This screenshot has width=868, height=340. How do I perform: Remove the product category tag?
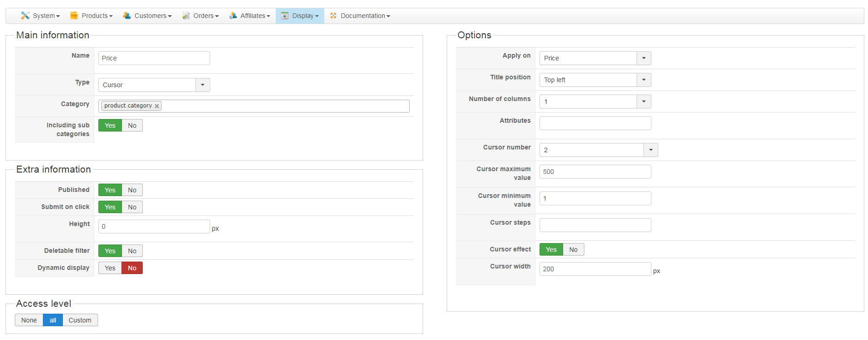pyautogui.click(x=157, y=106)
